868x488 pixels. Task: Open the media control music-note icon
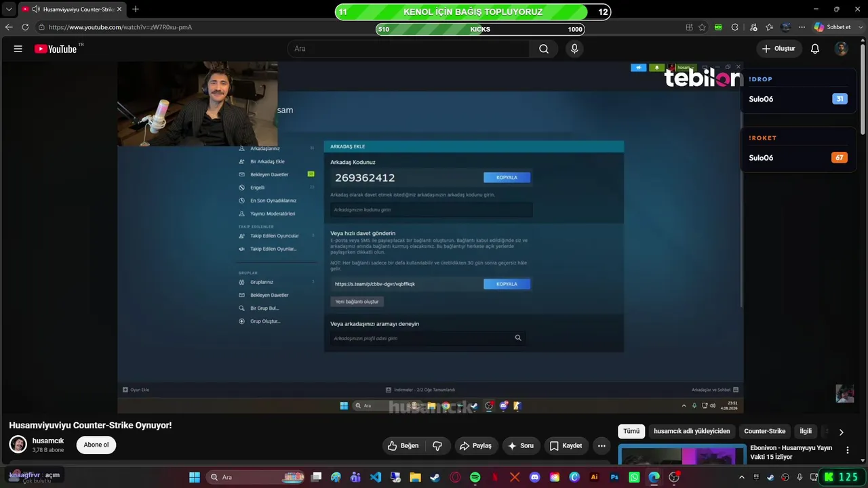[753, 27]
